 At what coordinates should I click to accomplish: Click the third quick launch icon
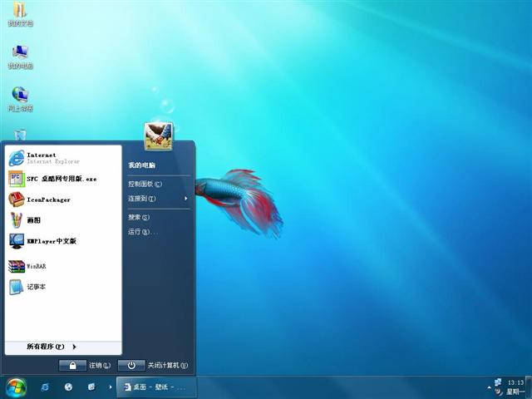[x=91, y=387]
